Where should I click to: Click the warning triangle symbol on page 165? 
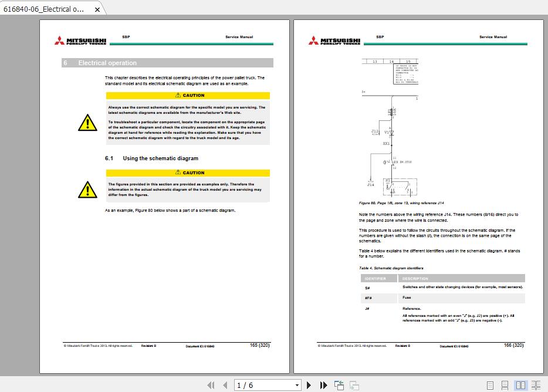[88, 123]
